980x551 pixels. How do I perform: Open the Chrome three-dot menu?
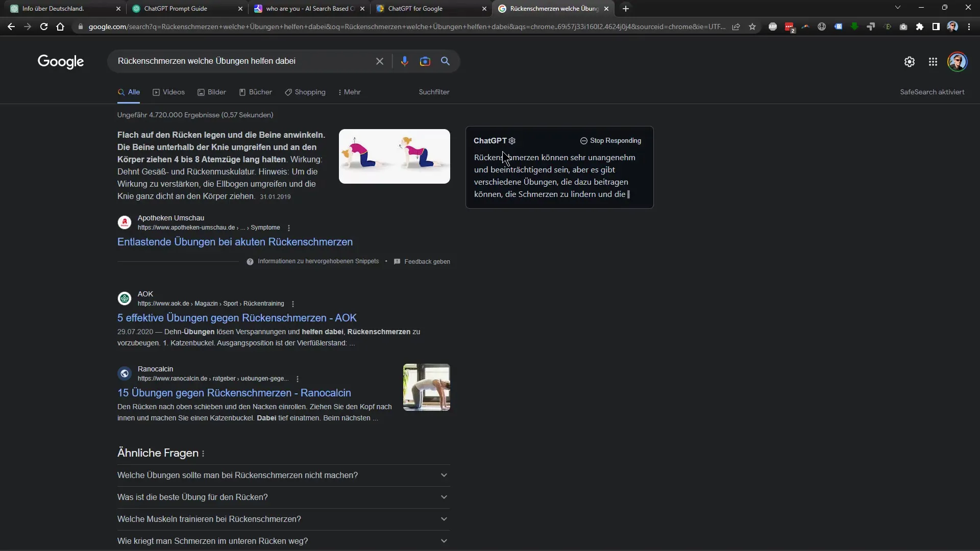click(969, 27)
